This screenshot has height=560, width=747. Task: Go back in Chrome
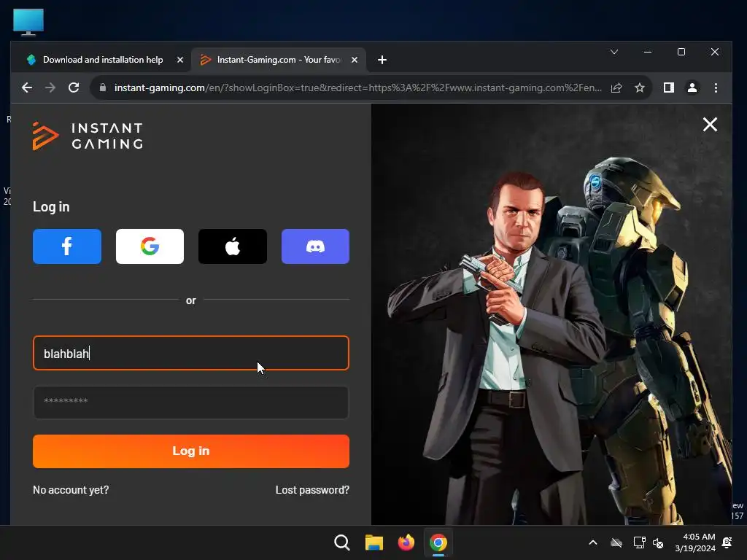(x=27, y=87)
